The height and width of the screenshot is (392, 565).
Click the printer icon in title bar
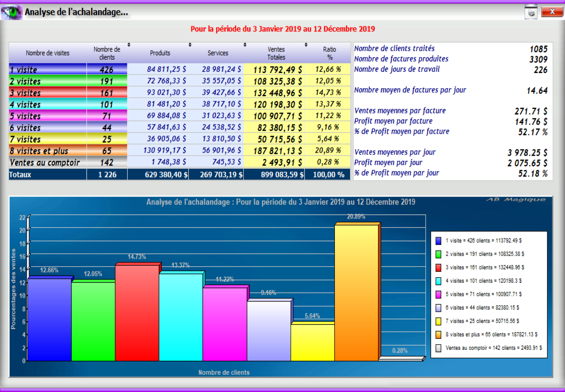coord(531,12)
